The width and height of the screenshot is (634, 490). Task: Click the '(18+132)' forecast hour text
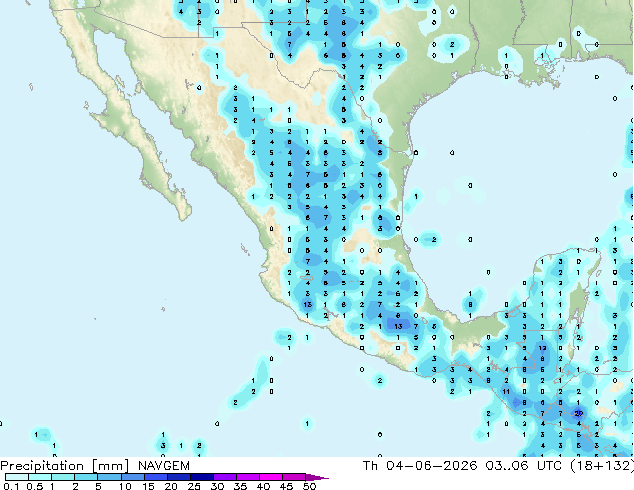click(602, 465)
